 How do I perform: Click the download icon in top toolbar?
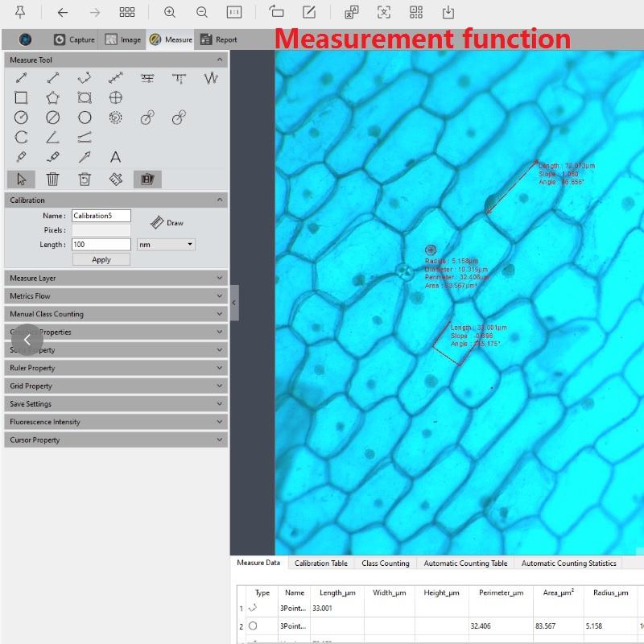click(x=448, y=12)
